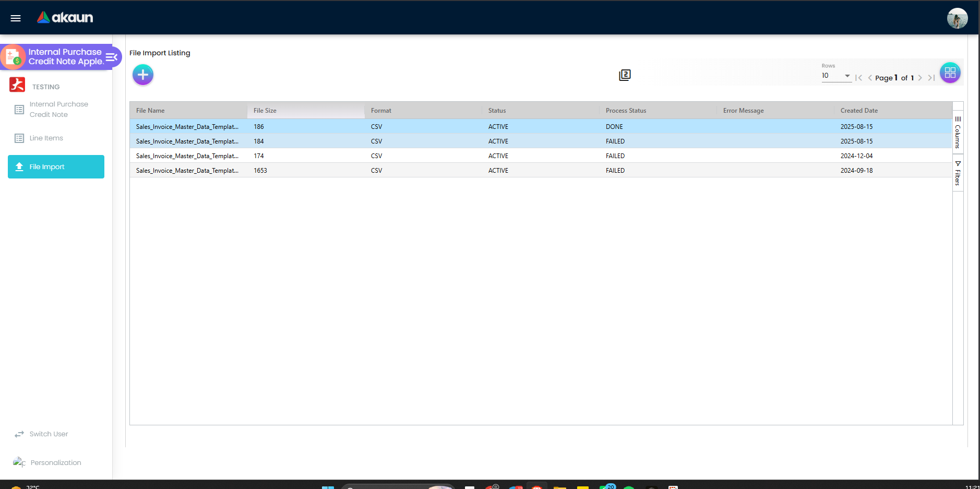
Task: Open the user profile avatar
Action: pyautogui.click(x=957, y=18)
